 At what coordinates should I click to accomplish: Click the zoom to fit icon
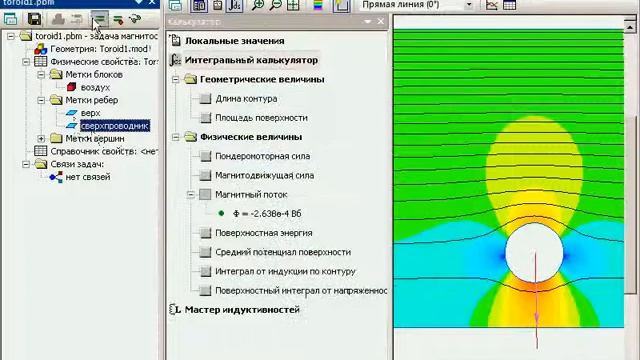coord(293,5)
